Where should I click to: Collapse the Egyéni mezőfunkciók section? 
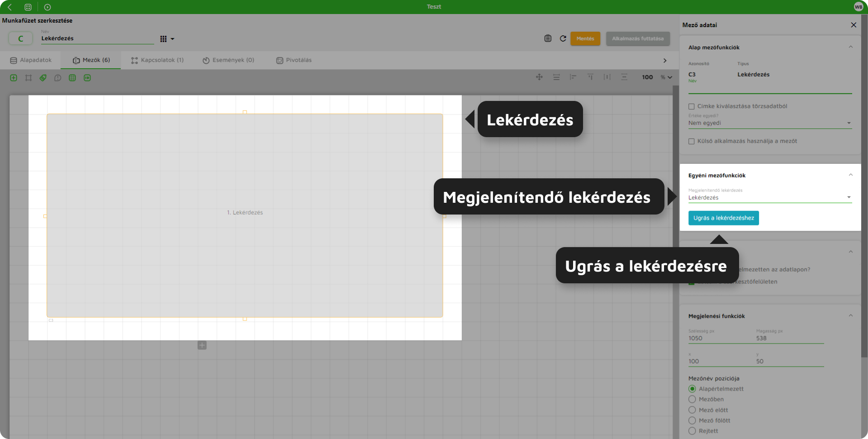click(851, 175)
